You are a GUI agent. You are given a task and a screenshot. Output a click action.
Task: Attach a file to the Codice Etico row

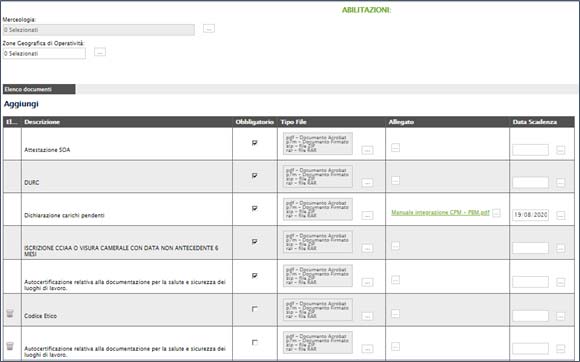click(395, 314)
